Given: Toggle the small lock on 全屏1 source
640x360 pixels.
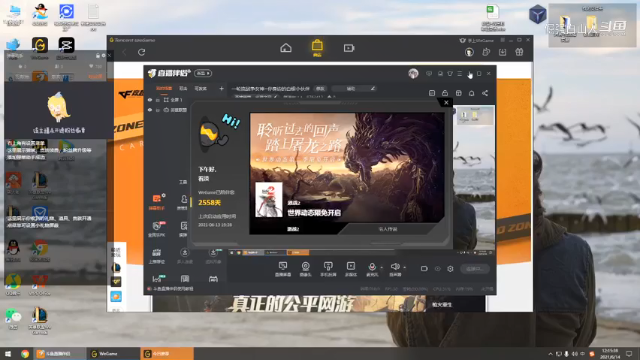Looking at the screenshot, I should 158,100.
